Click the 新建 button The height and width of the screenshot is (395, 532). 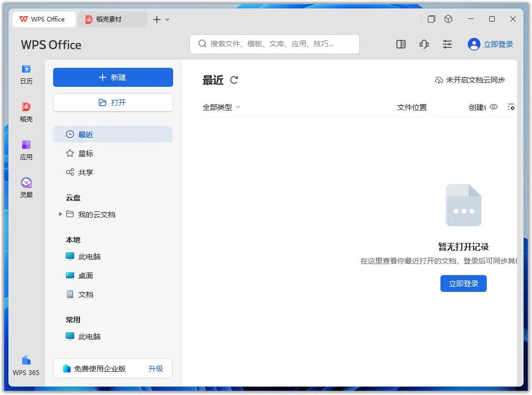point(113,77)
